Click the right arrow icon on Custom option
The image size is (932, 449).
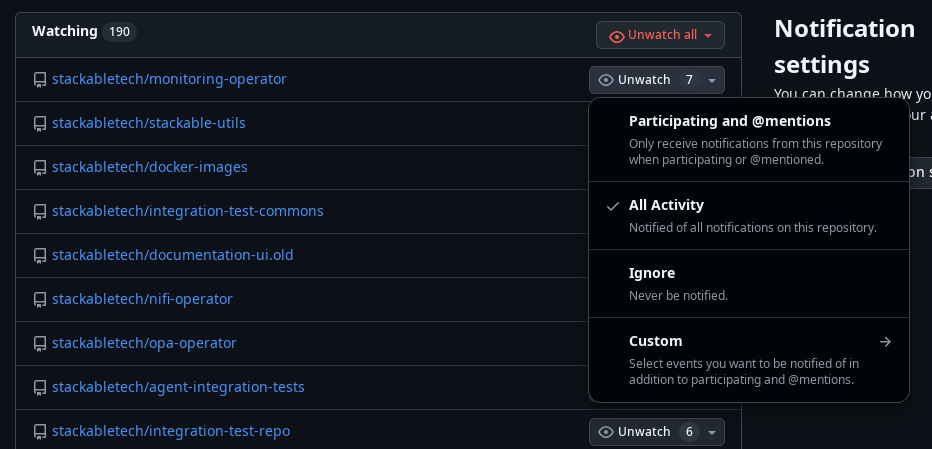885,341
